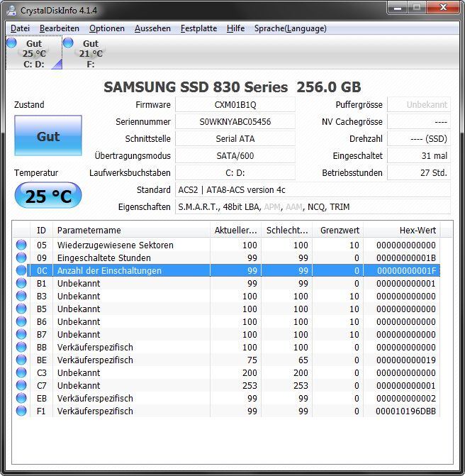The width and height of the screenshot is (465, 476).
Task: Click status orb of attribute F1
Action: click(x=21, y=411)
